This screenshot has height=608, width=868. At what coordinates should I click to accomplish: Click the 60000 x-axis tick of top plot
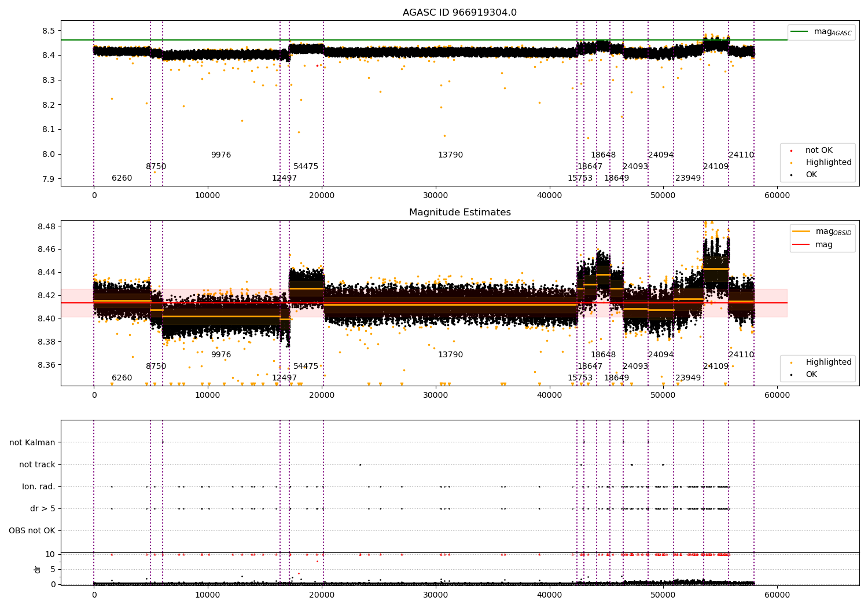click(777, 196)
